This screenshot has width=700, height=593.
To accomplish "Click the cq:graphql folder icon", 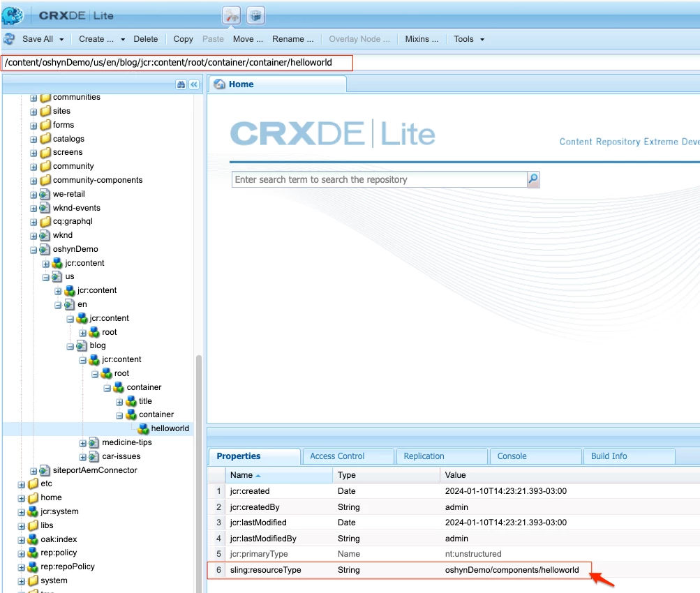I will [45, 221].
